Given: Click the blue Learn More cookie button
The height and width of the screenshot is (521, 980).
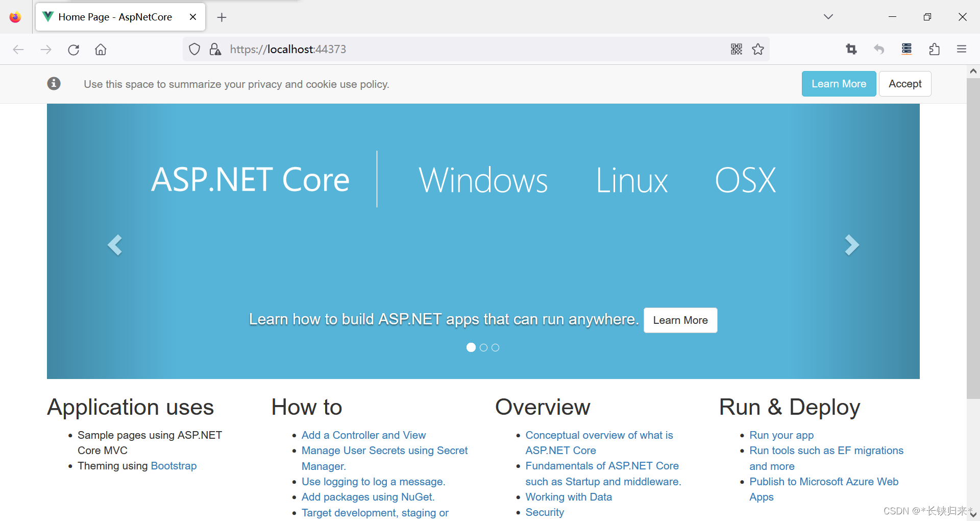Looking at the screenshot, I should (839, 84).
